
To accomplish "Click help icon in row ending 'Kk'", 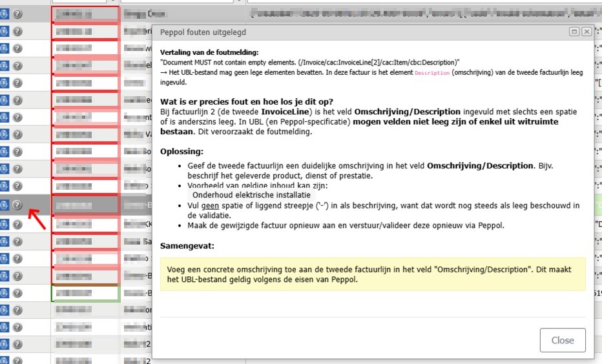I will pos(17,224).
